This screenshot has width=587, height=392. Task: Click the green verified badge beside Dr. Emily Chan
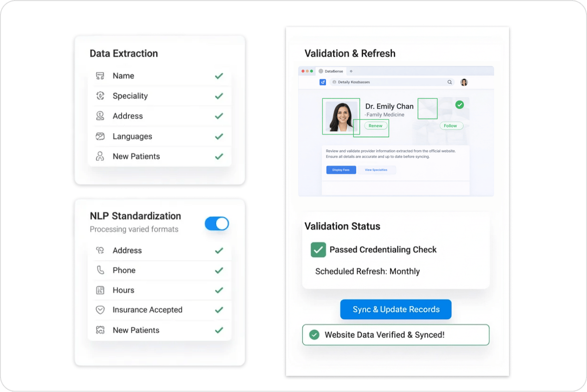pyautogui.click(x=459, y=105)
